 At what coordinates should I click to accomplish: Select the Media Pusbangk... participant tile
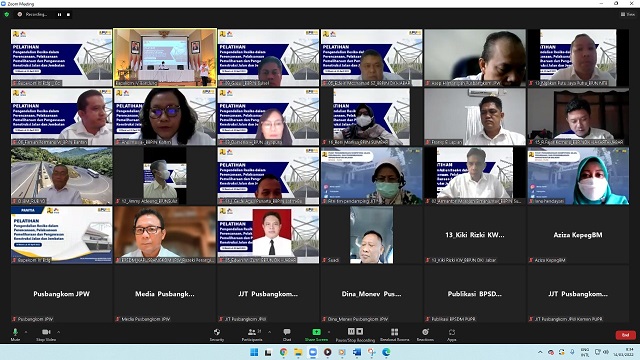pyautogui.click(x=165, y=294)
